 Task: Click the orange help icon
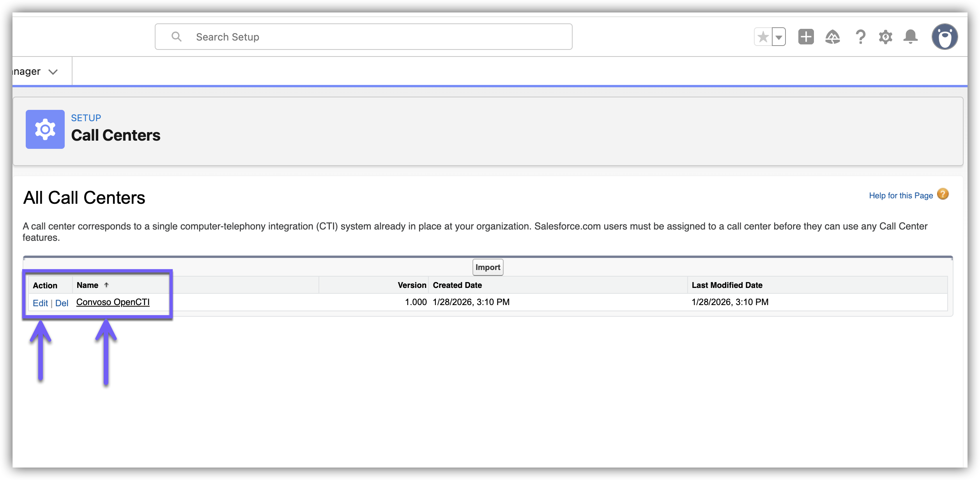[x=943, y=194]
